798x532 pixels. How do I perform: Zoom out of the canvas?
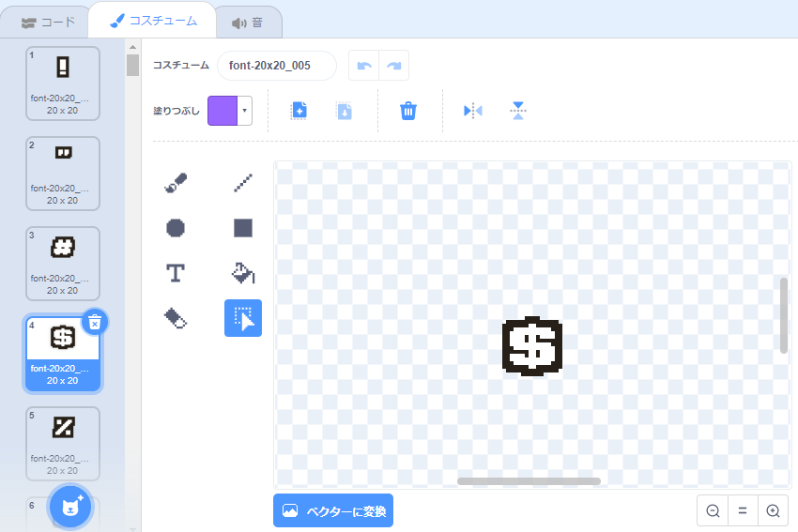pos(713,510)
